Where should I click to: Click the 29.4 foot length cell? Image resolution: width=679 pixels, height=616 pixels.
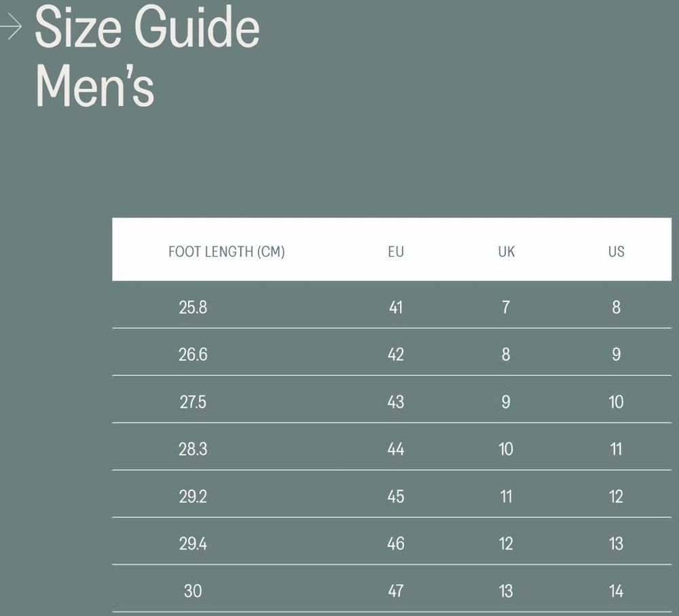pyautogui.click(x=193, y=543)
